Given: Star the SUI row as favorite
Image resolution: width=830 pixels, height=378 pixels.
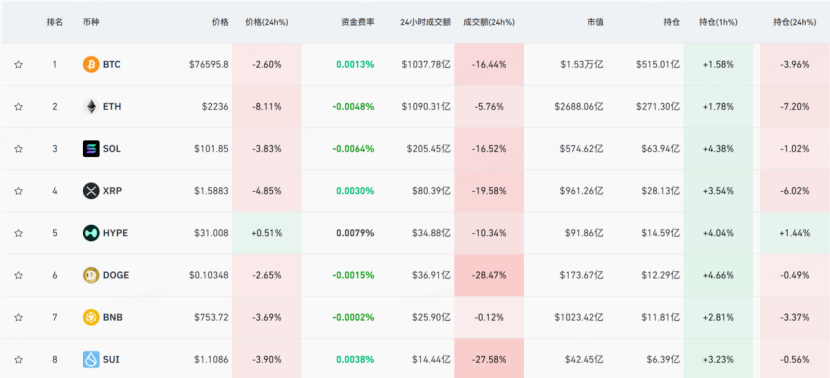Looking at the screenshot, I should tap(19, 359).
